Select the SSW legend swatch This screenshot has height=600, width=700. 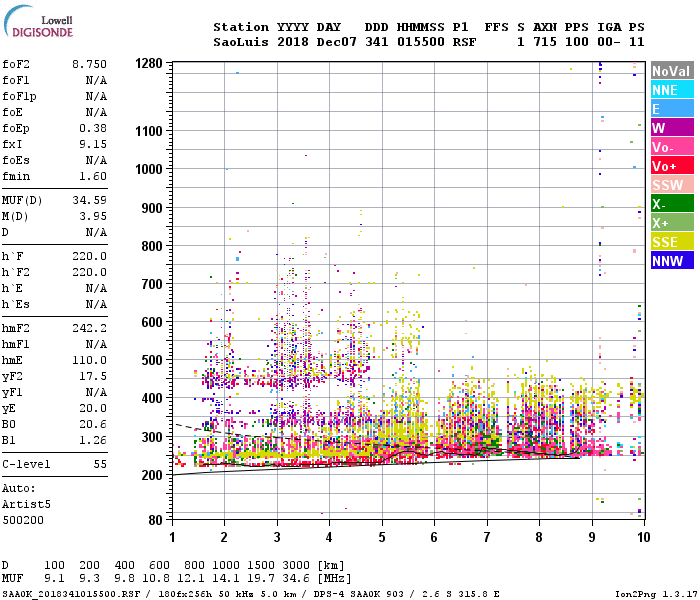(672, 185)
